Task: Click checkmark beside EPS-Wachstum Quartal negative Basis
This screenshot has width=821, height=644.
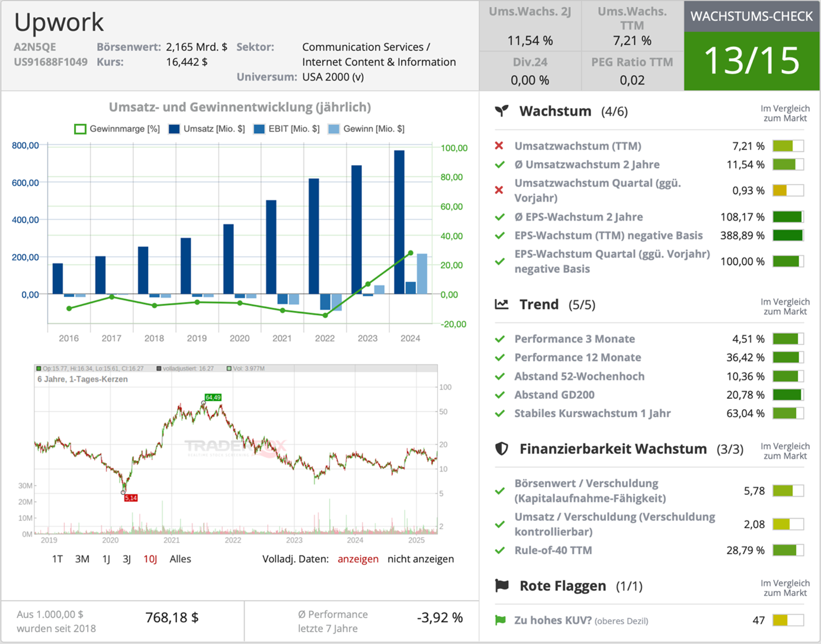Action: (499, 261)
